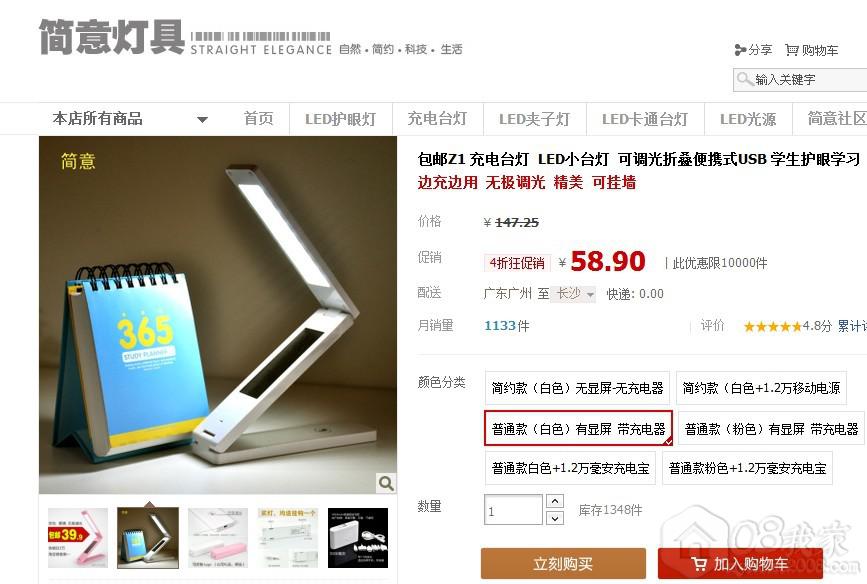Decrease quantity with the down arrow

(x=555, y=518)
